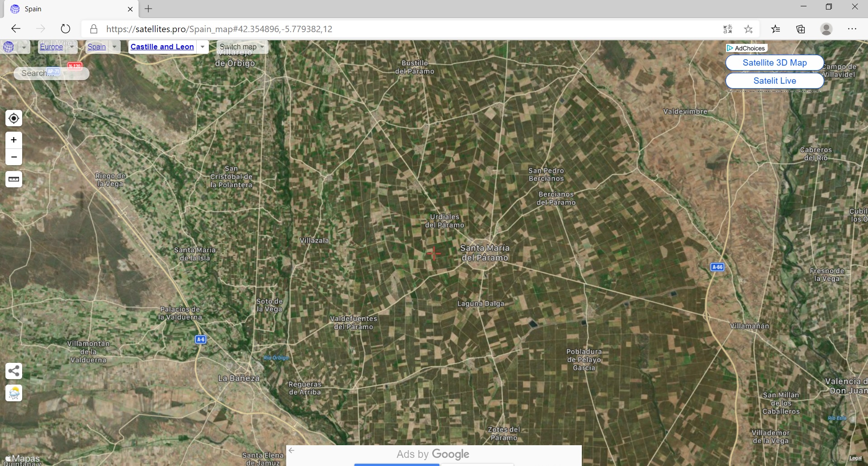This screenshot has width=868, height=466.
Task: Click the globe icon in the top bar
Action: click(x=9, y=47)
